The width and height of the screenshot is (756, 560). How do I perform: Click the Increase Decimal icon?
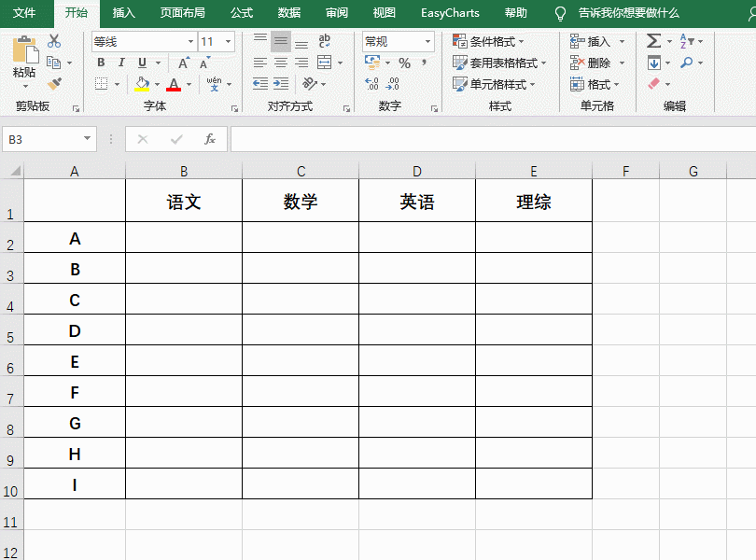[x=371, y=84]
